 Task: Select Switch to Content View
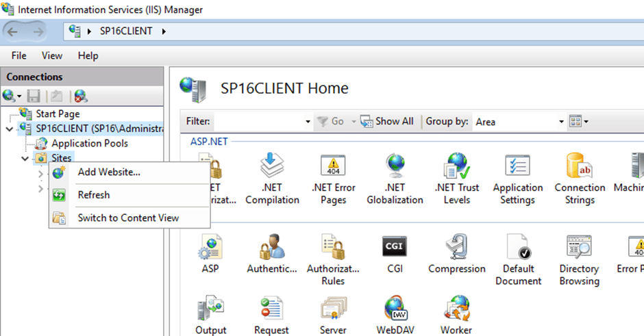[128, 218]
